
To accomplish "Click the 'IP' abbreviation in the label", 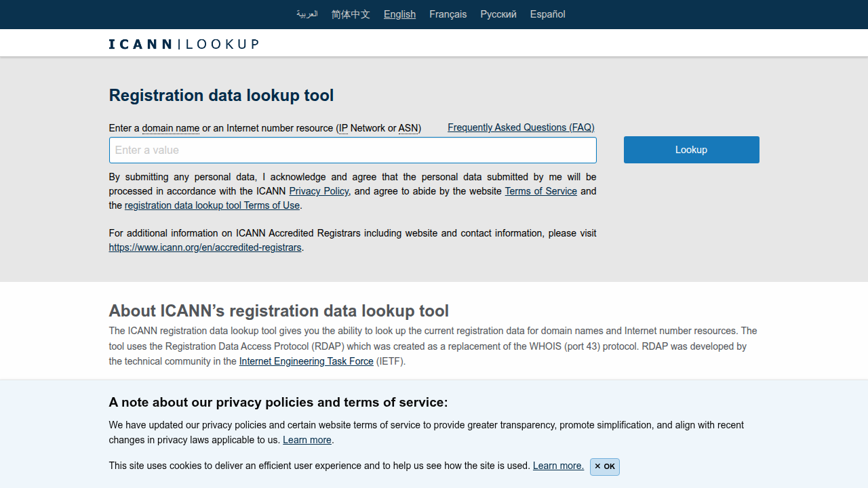I will [343, 128].
